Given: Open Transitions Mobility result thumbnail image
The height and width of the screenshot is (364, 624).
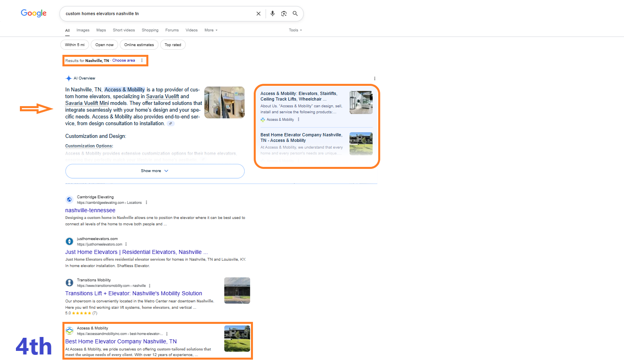Looking at the screenshot, I should pyautogui.click(x=237, y=290).
